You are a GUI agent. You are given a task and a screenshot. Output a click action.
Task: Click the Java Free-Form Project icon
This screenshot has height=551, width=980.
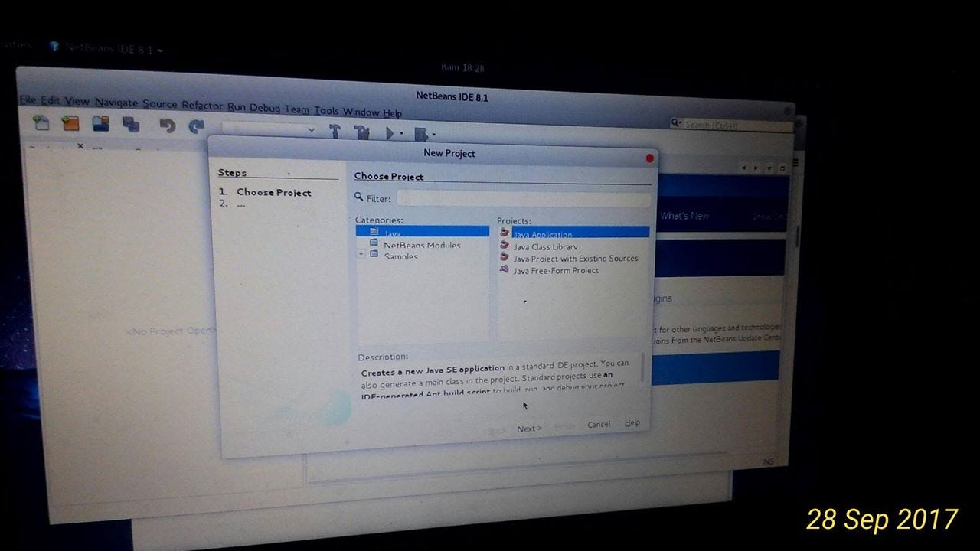coord(504,269)
